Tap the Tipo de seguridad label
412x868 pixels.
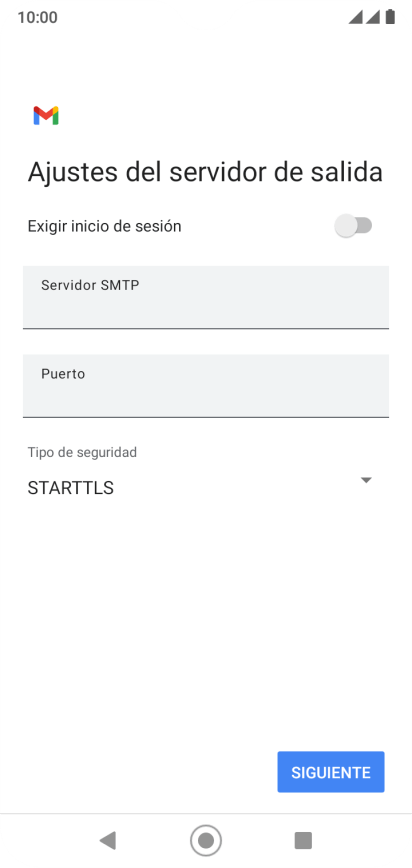point(82,452)
